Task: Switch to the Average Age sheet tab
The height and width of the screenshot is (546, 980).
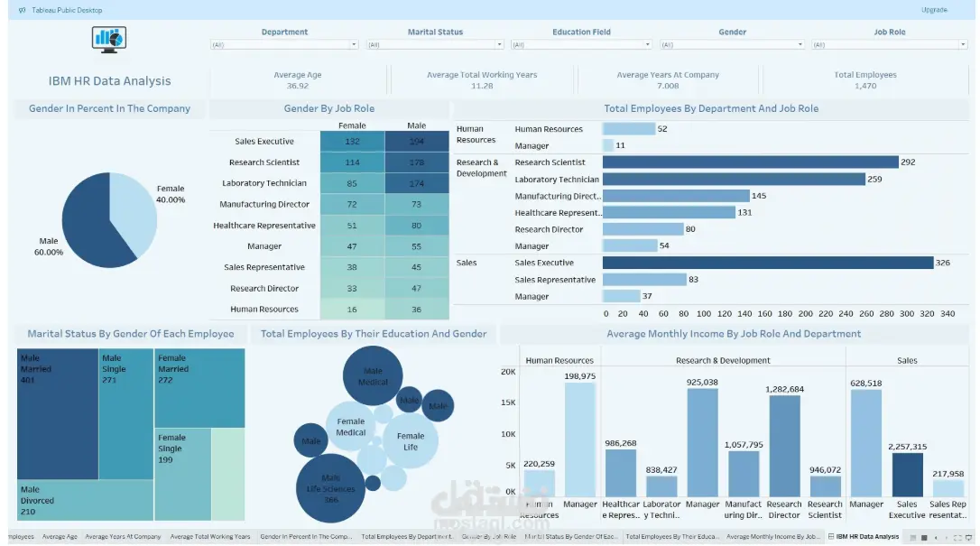Action: pyautogui.click(x=60, y=536)
